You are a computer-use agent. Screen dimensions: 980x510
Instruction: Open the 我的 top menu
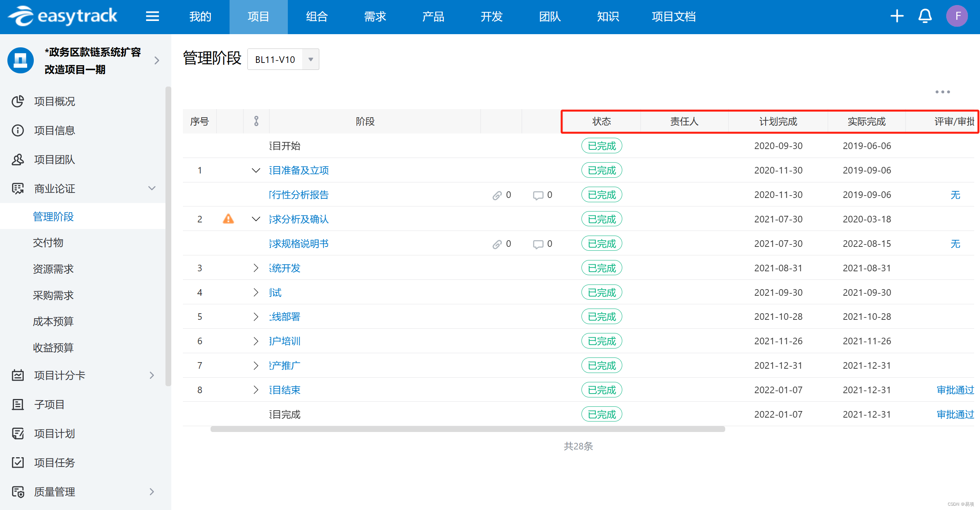(200, 16)
